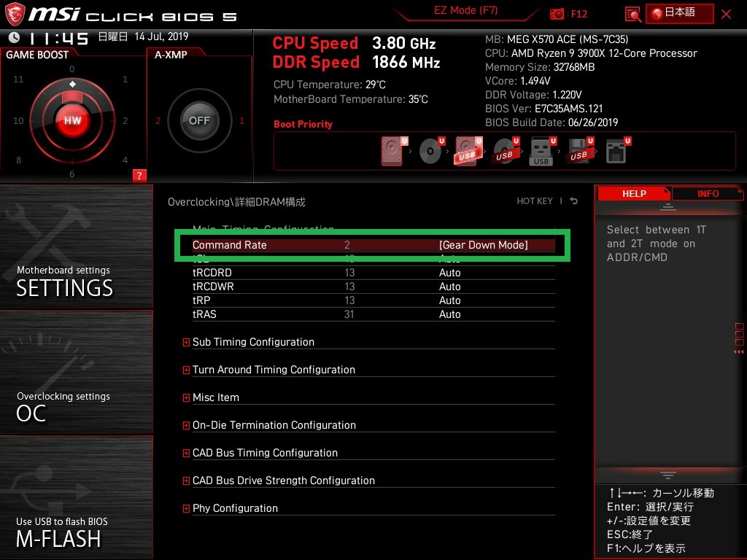Screen dimensions: 747x560
Task: Toggle the GAME BOOST HW knob
Action: (72, 120)
